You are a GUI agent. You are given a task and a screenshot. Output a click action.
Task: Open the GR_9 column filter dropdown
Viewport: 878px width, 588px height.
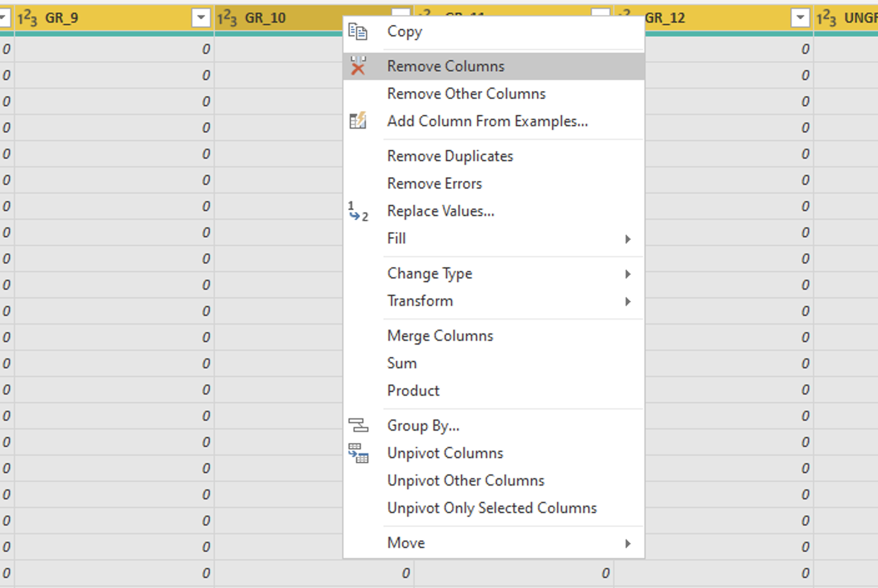(x=201, y=18)
